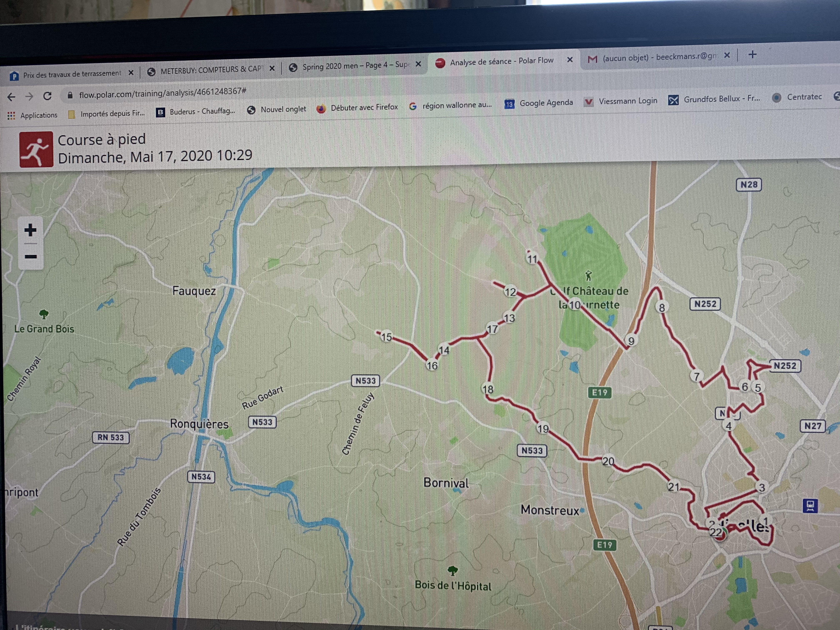Click kilometer marker 20 on route
840x630 pixels.
(x=608, y=461)
